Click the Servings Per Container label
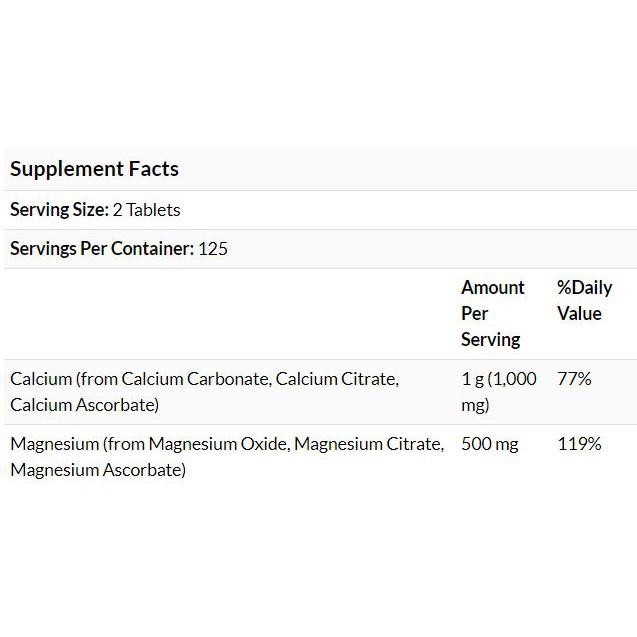The height and width of the screenshot is (637, 637). tap(102, 249)
